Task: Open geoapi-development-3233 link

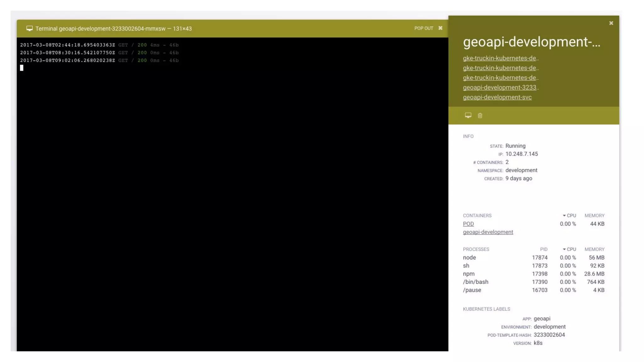Action: 500,87
